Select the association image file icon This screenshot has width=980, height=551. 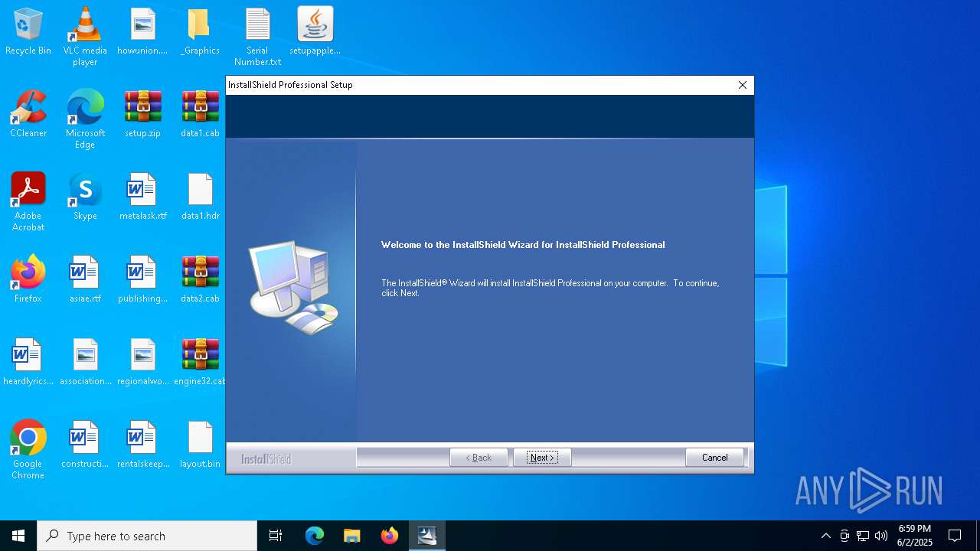[x=85, y=363]
